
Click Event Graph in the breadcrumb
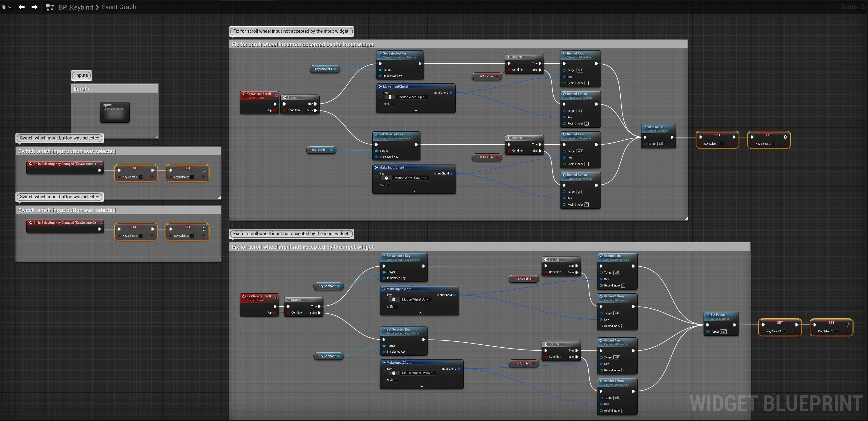[119, 7]
